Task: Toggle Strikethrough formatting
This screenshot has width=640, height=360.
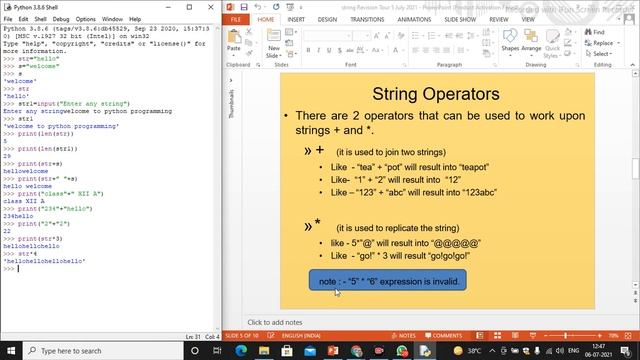Action: tap(350, 50)
